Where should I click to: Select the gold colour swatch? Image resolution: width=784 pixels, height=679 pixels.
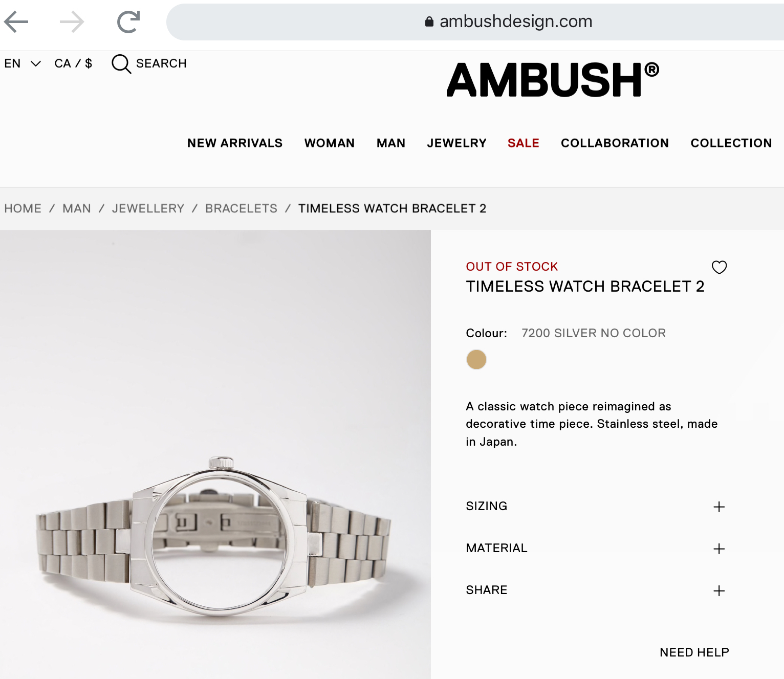(476, 359)
